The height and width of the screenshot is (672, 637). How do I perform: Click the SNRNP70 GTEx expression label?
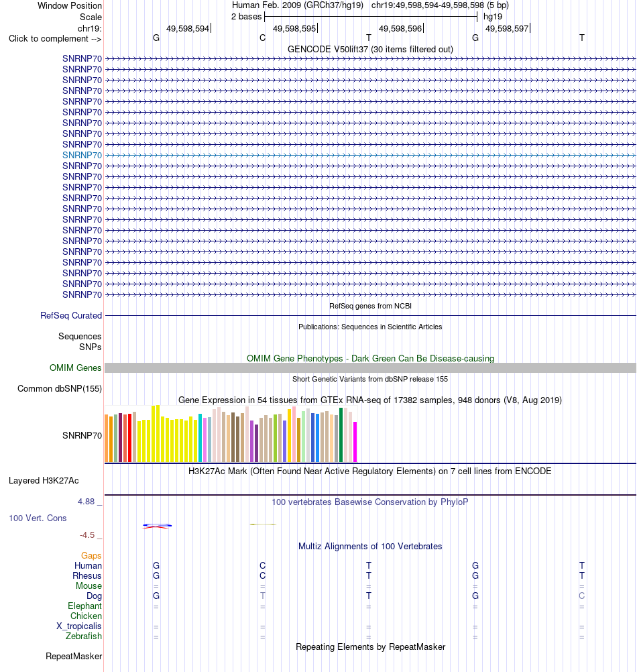click(x=82, y=435)
